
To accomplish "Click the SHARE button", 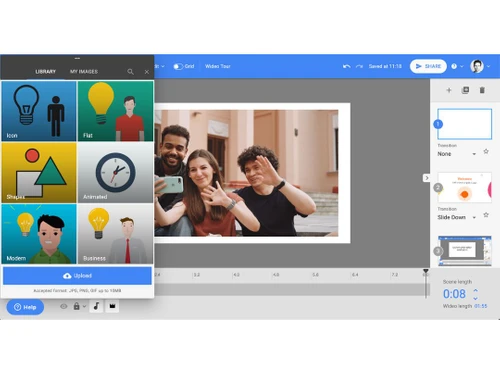I will tap(428, 66).
